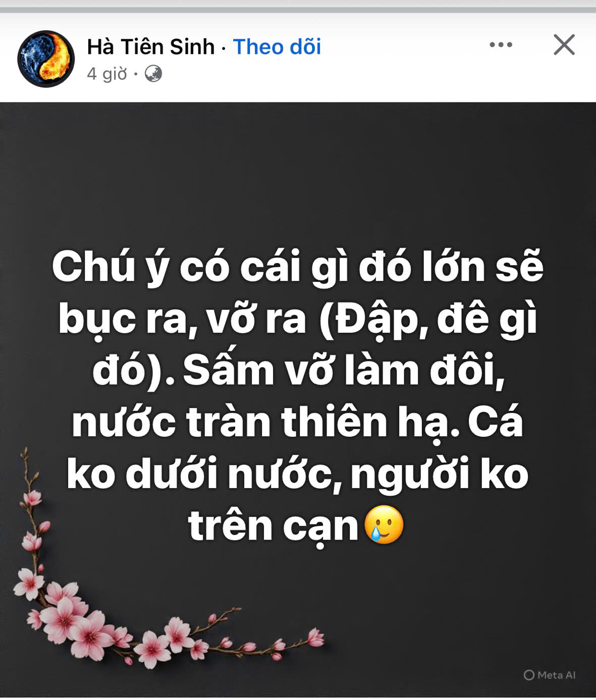Open the three-dot post options menu
The width and height of the screenshot is (596, 700).
point(501,45)
